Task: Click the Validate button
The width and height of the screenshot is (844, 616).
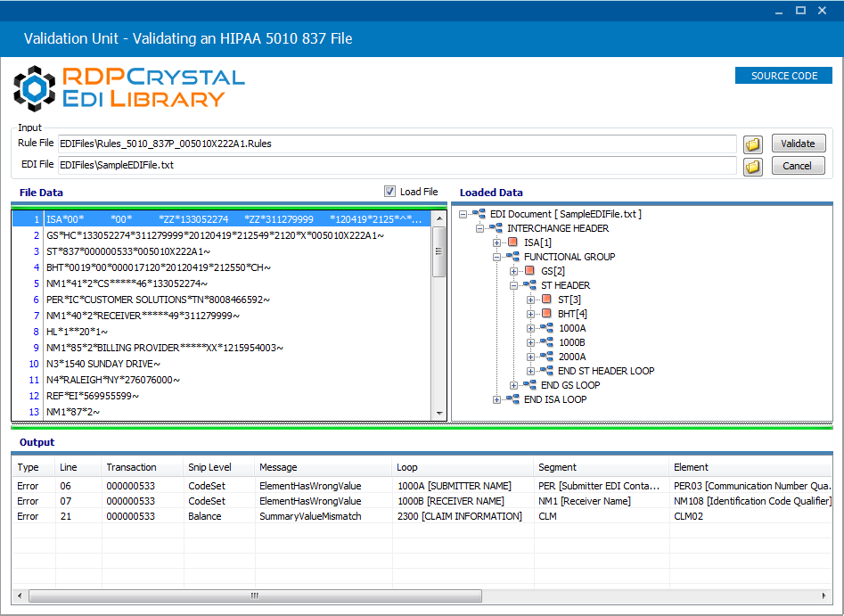Action: (799, 144)
